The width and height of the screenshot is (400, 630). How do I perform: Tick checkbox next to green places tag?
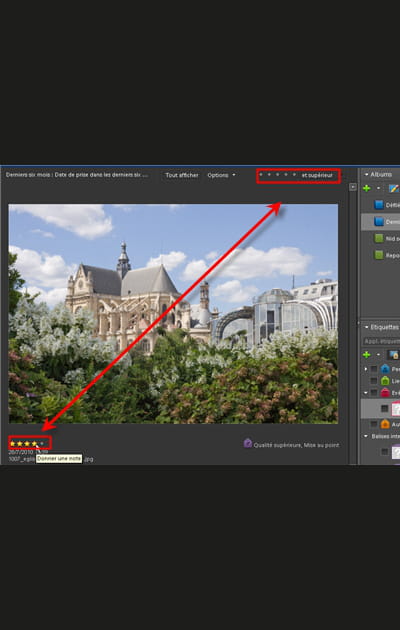[374, 380]
